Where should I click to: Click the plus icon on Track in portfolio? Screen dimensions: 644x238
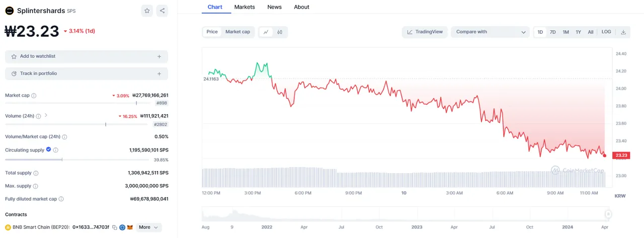[x=159, y=73]
